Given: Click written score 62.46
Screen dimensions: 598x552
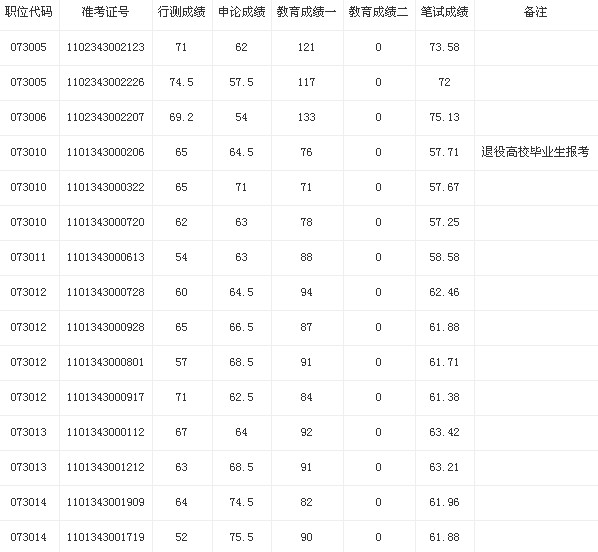Looking at the screenshot, I should tap(444, 292).
